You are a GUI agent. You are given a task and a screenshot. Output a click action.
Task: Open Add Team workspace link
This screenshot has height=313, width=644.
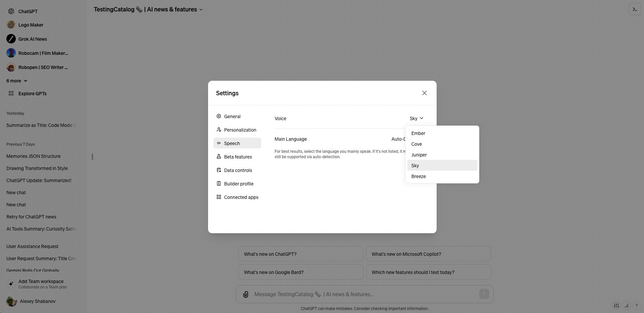[x=41, y=284]
